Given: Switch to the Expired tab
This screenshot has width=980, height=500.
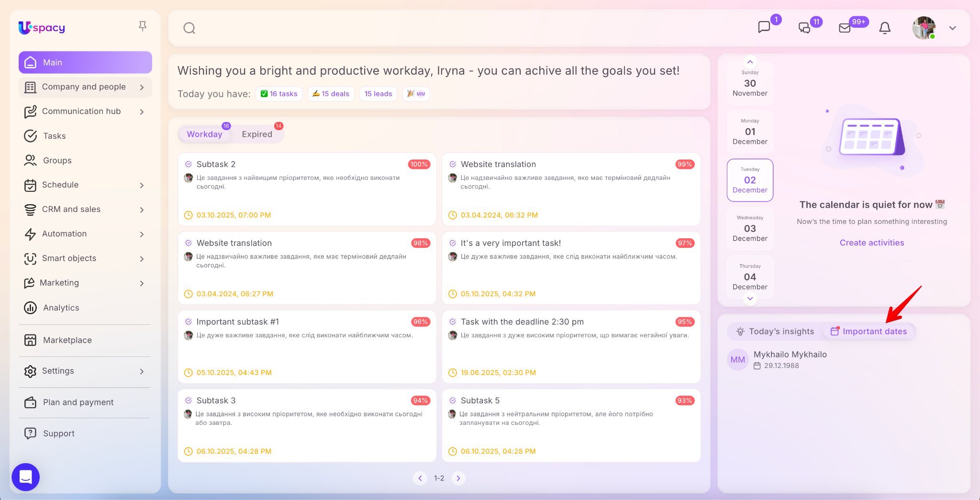Looking at the screenshot, I should [x=257, y=134].
